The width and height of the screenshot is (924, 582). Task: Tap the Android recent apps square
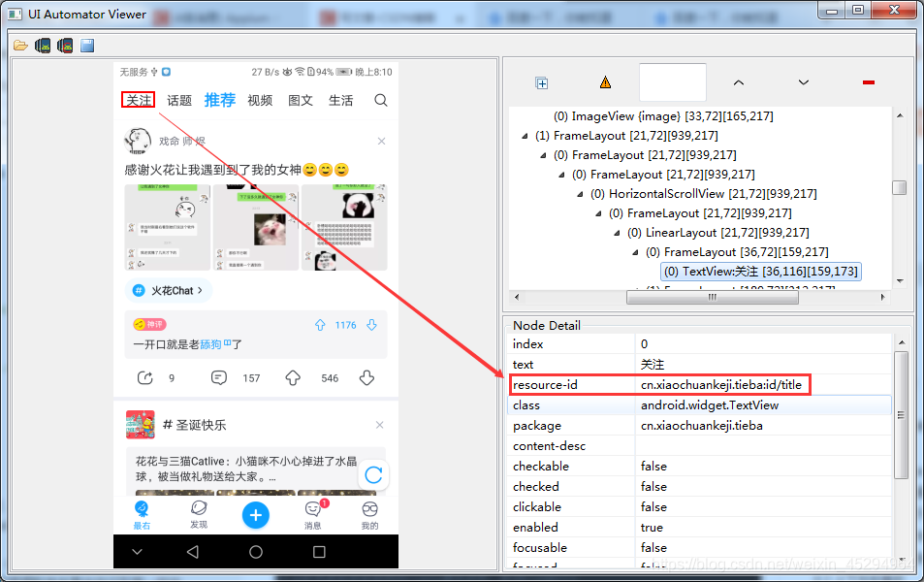[319, 552]
